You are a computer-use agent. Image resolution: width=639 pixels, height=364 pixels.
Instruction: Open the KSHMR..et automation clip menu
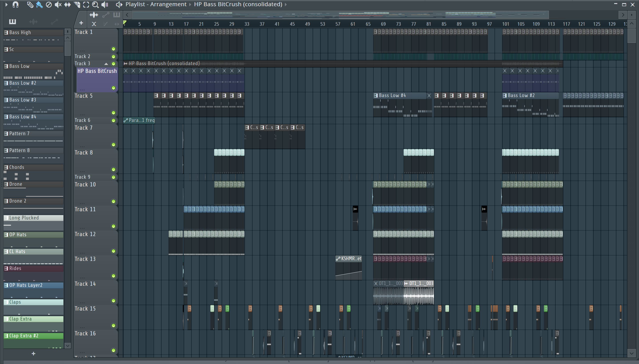click(x=338, y=259)
